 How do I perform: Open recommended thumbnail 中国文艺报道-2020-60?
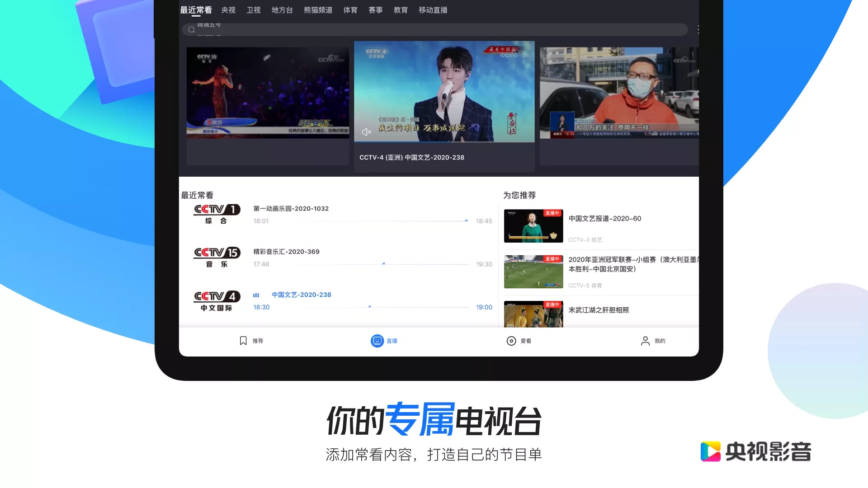click(533, 226)
